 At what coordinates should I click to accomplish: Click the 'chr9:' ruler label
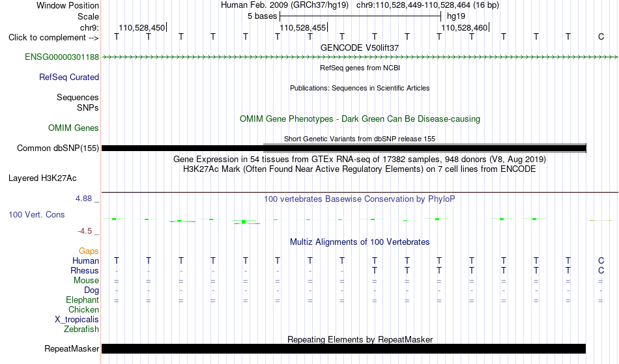click(89, 27)
